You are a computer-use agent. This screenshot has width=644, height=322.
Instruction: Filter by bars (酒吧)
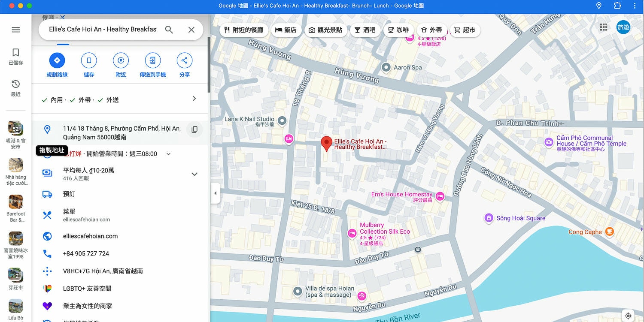pyautogui.click(x=365, y=30)
